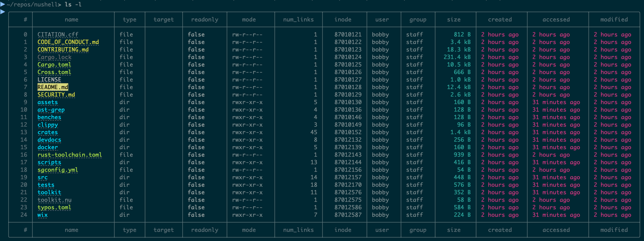Click the typos.toml file name
The image size is (644, 241).
coord(54,207)
